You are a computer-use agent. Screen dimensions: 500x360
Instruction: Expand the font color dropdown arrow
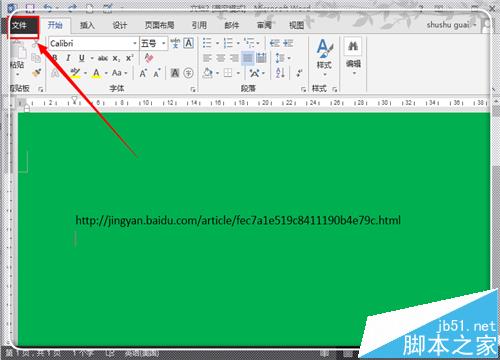click(x=106, y=73)
